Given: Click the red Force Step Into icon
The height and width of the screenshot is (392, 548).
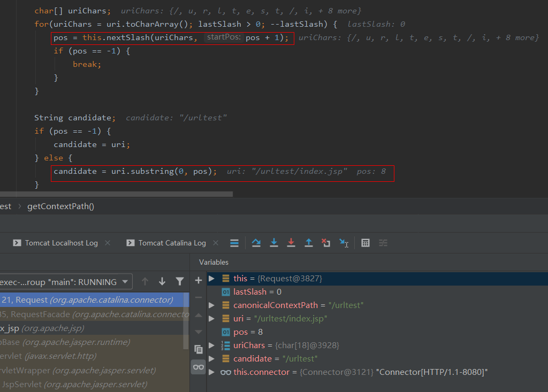Looking at the screenshot, I should pos(291,243).
